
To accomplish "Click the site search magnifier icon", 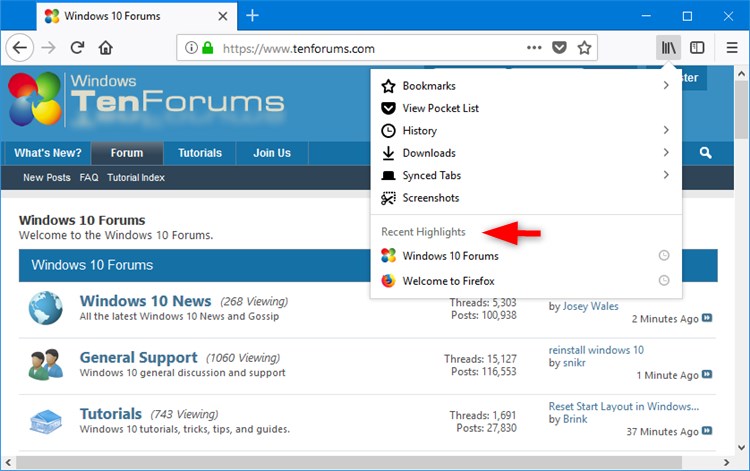I will 706,153.
